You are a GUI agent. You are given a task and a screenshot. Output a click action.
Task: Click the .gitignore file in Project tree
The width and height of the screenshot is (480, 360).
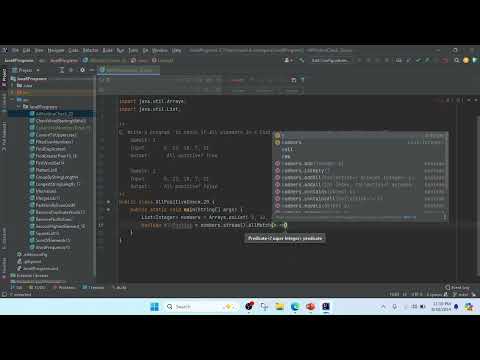pyautogui.click(x=29, y=262)
